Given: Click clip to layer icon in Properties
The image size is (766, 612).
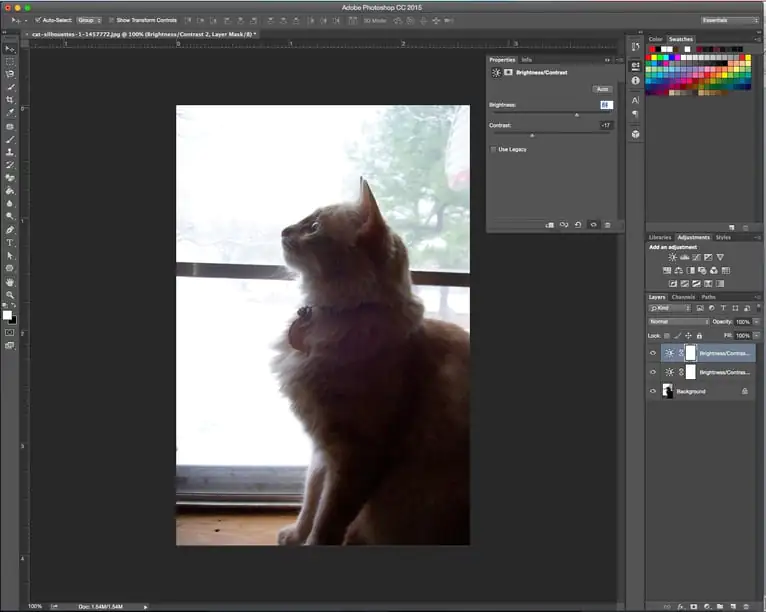Looking at the screenshot, I should [x=550, y=225].
